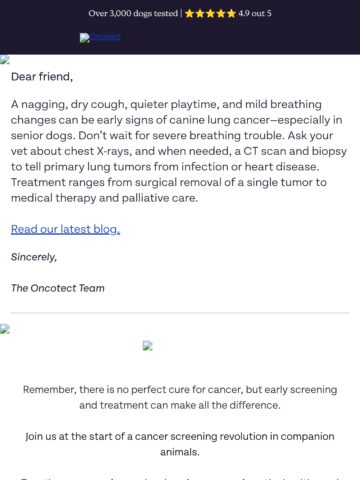Viewport: 360px width, 480px height.
Task: Click the fourth yellow rating star
Action: pos(221,14)
